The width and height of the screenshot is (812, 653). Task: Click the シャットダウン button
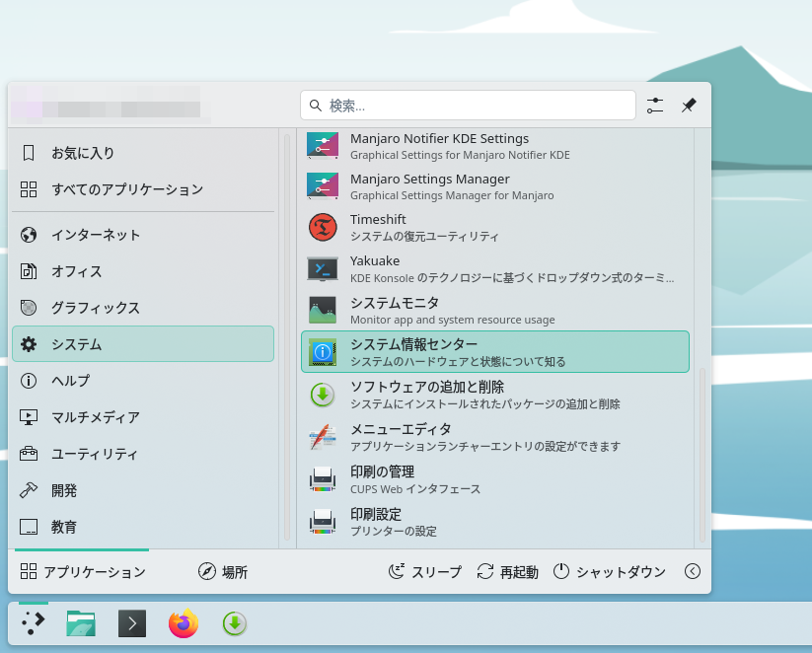609,572
